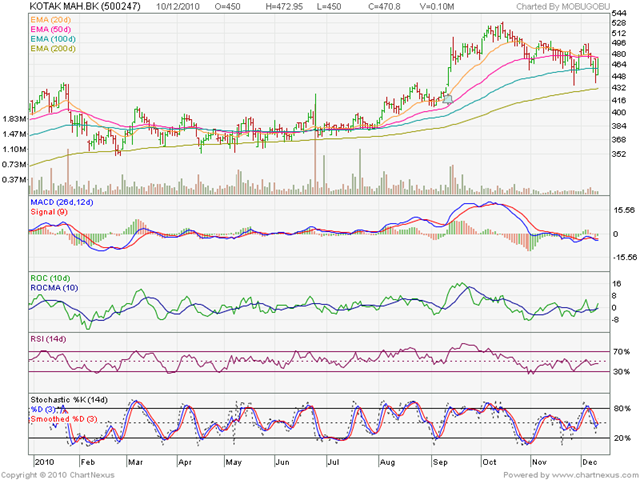Image resolution: width=640 pixels, height=480 pixels.
Task: Click the 30% RSI level label
Action: tap(621, 372)
